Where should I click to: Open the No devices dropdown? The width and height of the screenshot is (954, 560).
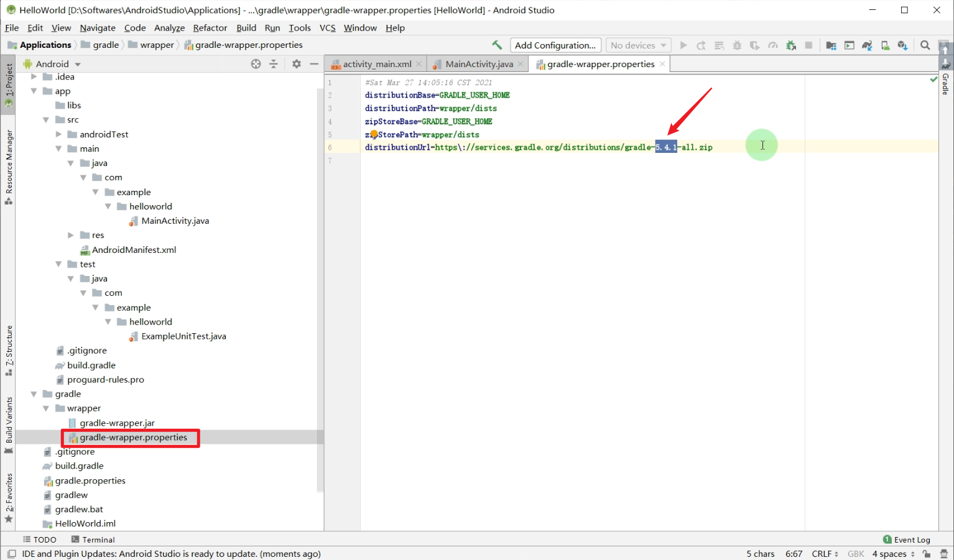[x=637, y=45]
